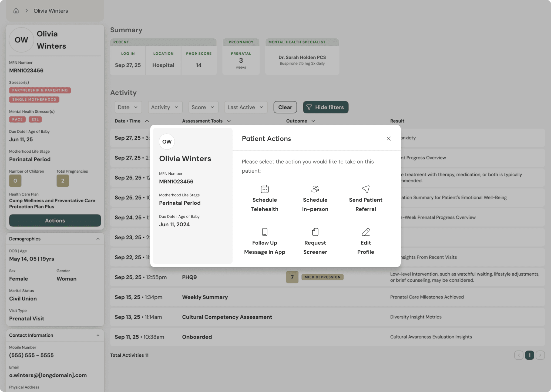This screenshot has width=551, height=392.
Task: Close the Patient Actions dialog
Action: (x=388, y=139)
